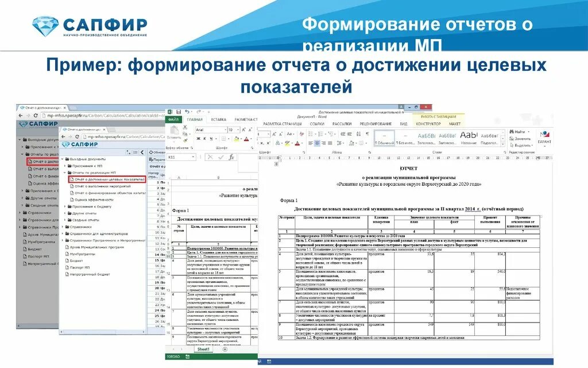This screenshot has width=588, height=368.
Task: Switch to Excel ГЛАВНАЯ tab
Action: (195, 120)
